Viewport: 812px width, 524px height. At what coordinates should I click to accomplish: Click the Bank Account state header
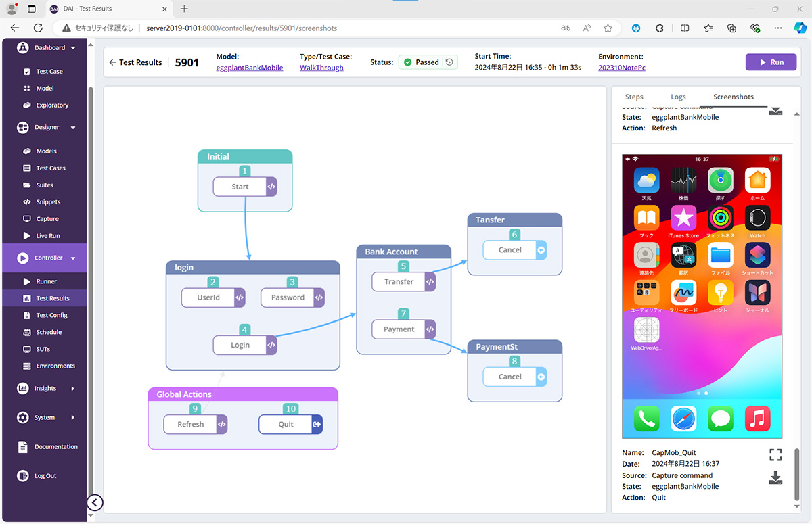click(404, 252)
